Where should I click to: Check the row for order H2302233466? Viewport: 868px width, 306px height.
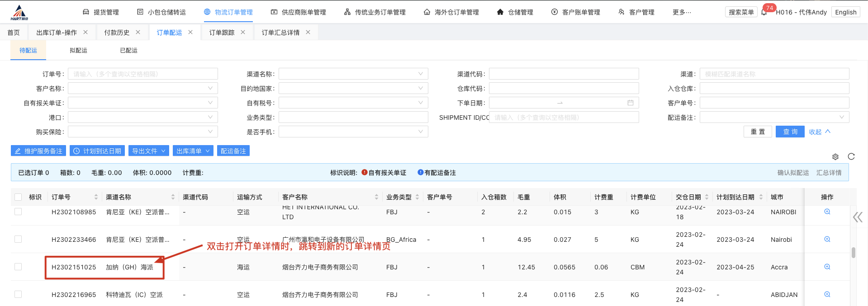(18, 239)
